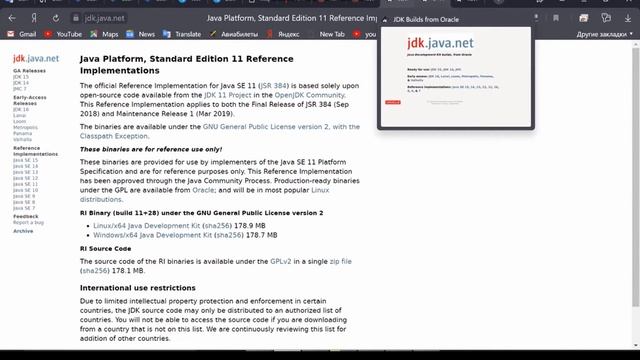
Task: Open the Gmail bookmark
Action: pyautogui.click(x=22, y=34)
